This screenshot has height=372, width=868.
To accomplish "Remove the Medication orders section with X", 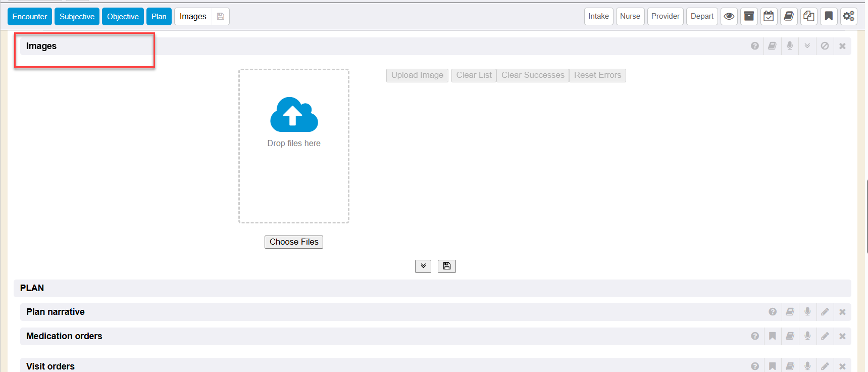I will point(842,336).
